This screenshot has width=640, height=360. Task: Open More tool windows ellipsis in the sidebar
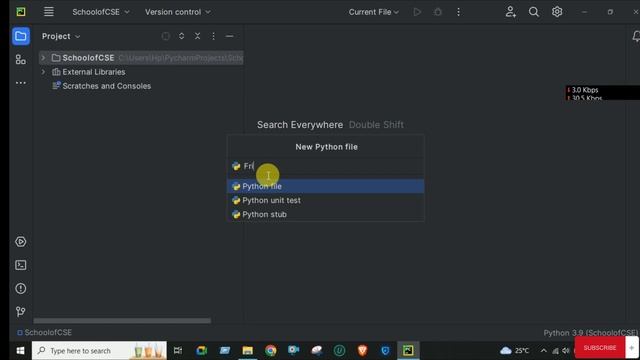pos(21,83)
